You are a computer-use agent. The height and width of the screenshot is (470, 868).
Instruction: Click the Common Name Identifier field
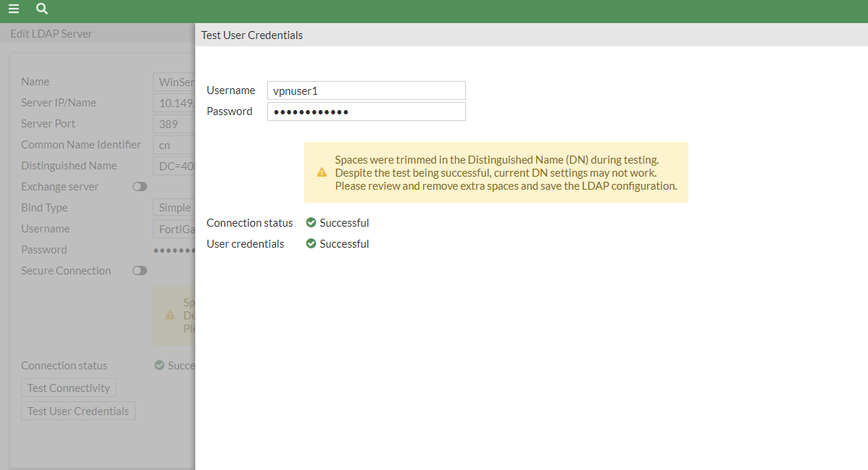[174, 145]
